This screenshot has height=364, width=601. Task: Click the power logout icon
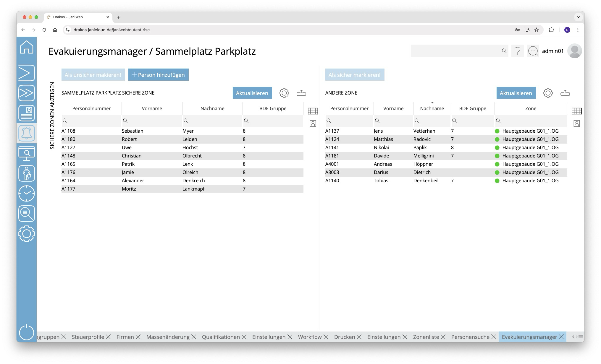[x=27, y=332]
